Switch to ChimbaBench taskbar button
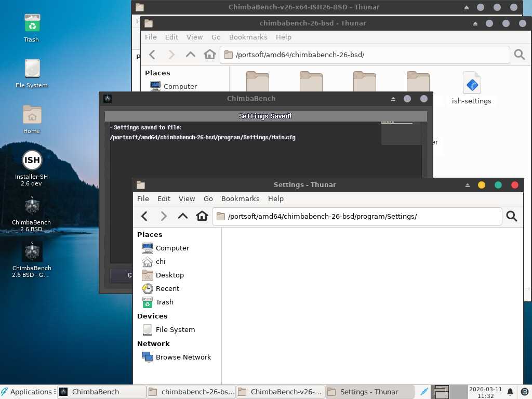This screenshot has height=399, width=532. click(x=101, y=392)
